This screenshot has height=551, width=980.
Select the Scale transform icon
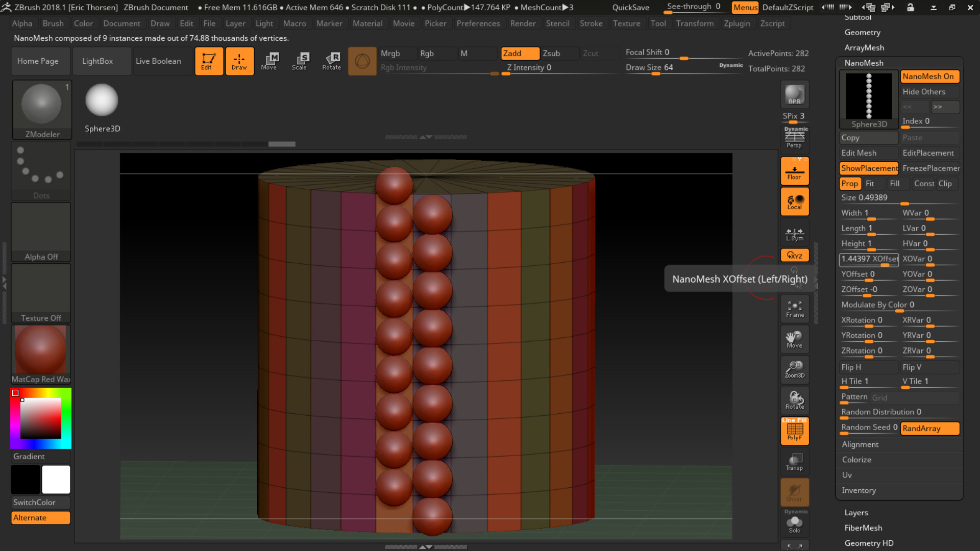300,61
